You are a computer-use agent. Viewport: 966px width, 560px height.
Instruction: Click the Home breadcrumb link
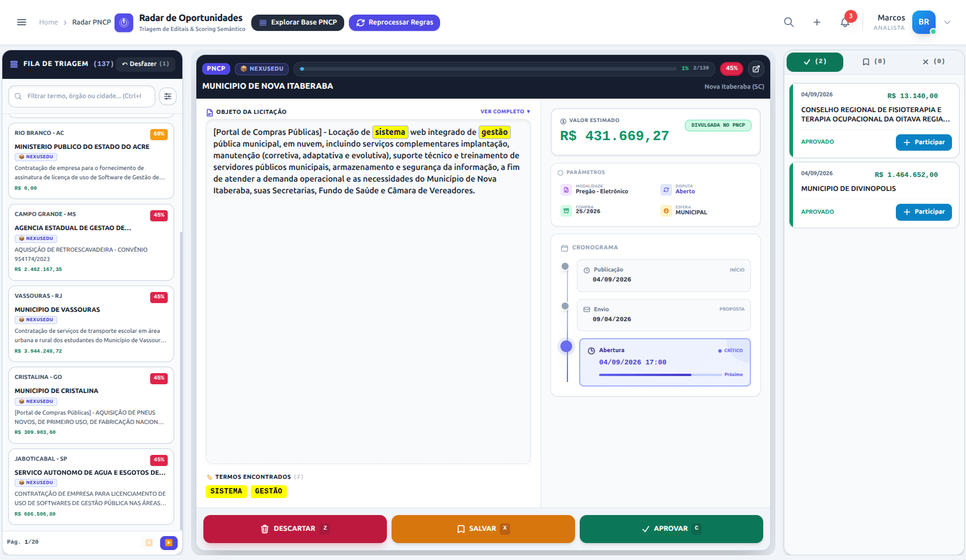click(49, 22)
